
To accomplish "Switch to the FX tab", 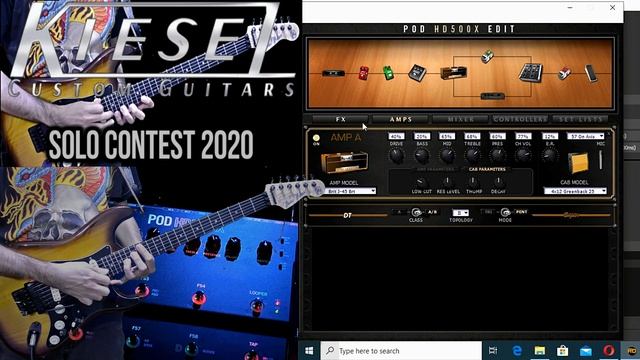I will tap(341, 119).
